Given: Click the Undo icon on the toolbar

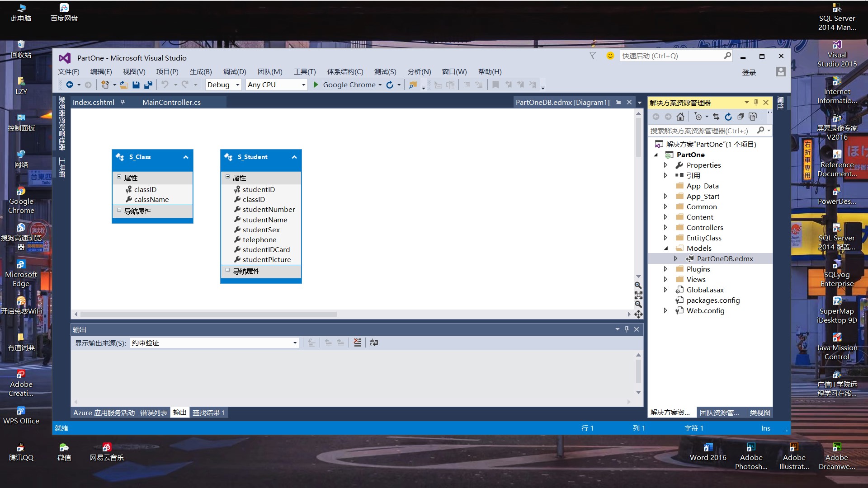Looking at the screenshot, I should [166, 84].
